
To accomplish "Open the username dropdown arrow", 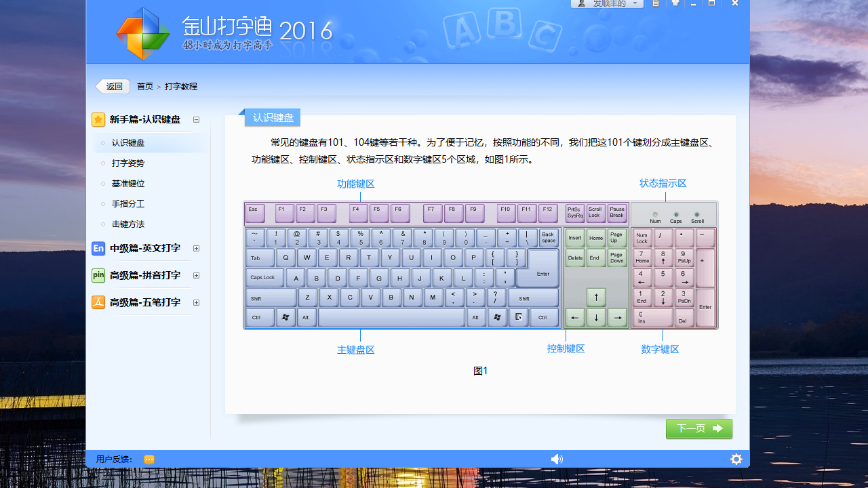I will tap(634, 3).
